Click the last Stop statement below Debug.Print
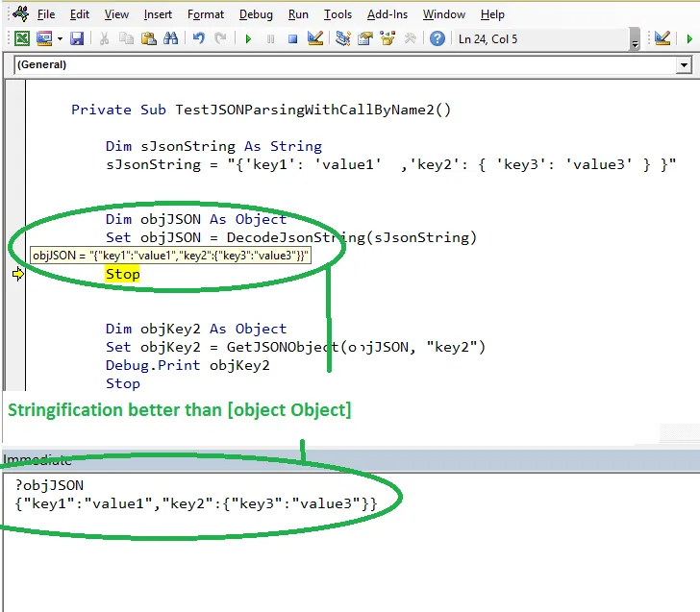700x612 pixels. (x=123, y=383)
